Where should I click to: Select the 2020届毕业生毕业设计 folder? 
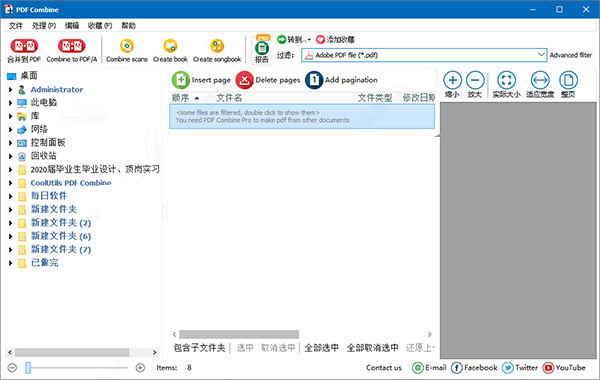[x=95, y=170]
